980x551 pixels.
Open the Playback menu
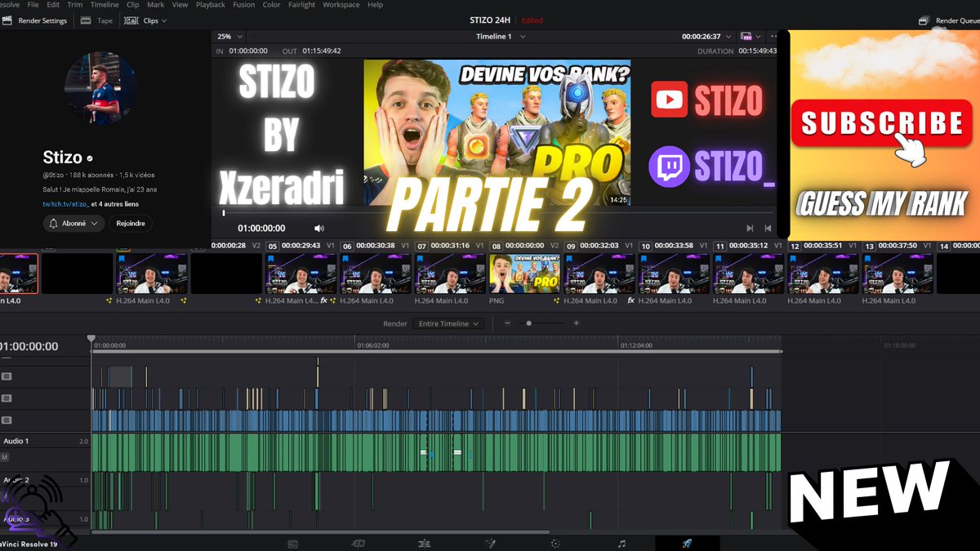[210, 5]
